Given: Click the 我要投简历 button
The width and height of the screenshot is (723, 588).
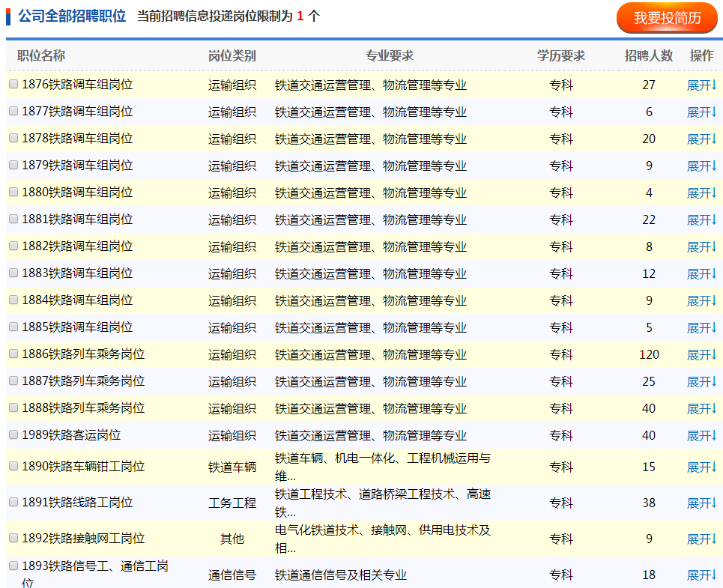Looking at the screenshot, I should pyautogui.click(x=666, y=18).
